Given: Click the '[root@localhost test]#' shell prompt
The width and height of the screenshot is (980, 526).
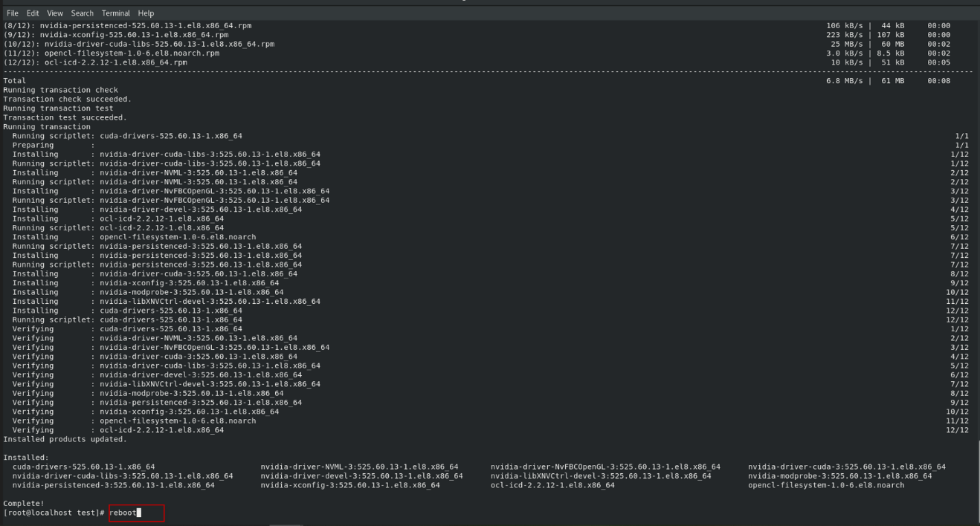Looking at the screenshot, I should click(x=54, y=513).
